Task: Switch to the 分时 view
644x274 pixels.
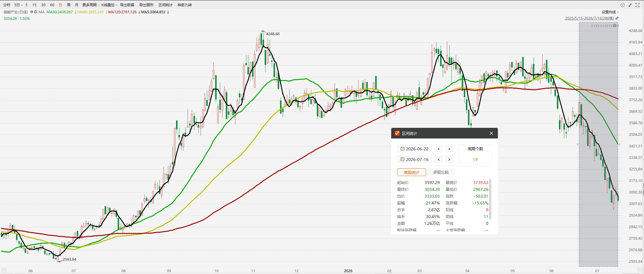Action: pos(7,5)
